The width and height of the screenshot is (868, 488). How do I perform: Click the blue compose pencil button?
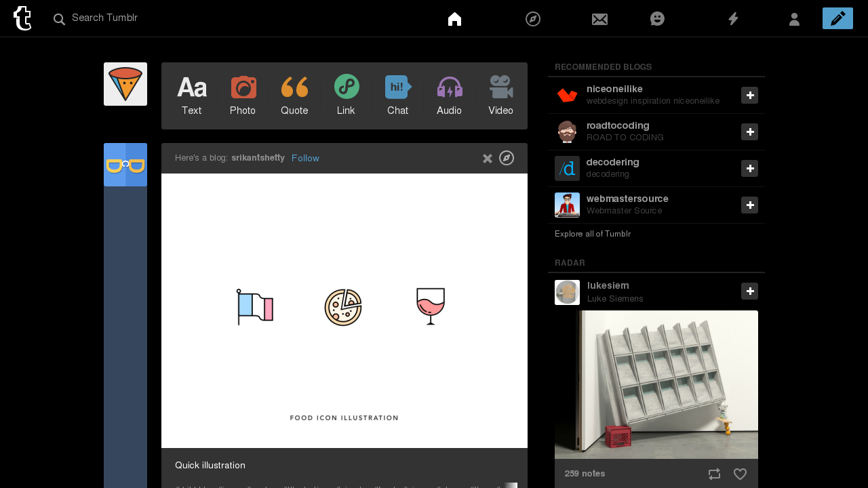837,18
